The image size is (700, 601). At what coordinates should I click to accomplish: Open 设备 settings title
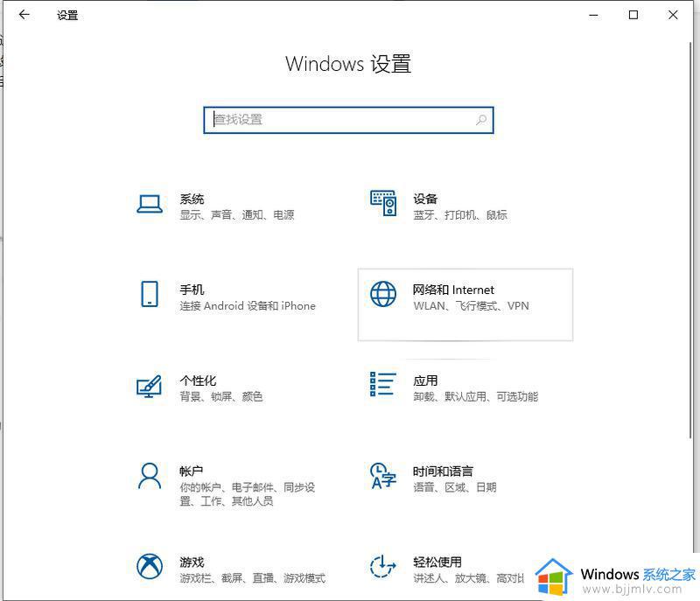pyautogui.click(x=425, y=199)
